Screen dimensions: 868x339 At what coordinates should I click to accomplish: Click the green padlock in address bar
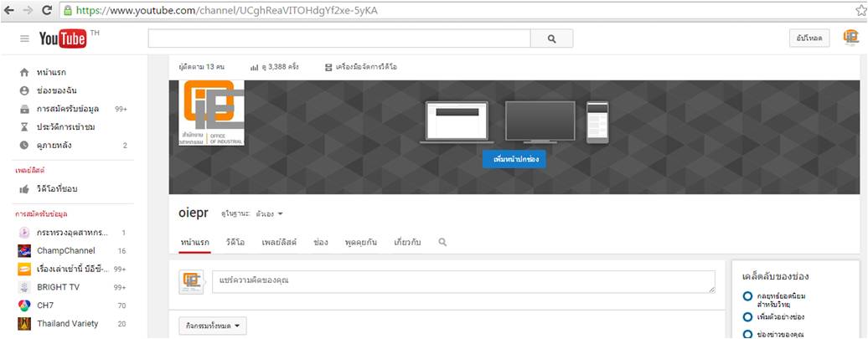point(68,10)
